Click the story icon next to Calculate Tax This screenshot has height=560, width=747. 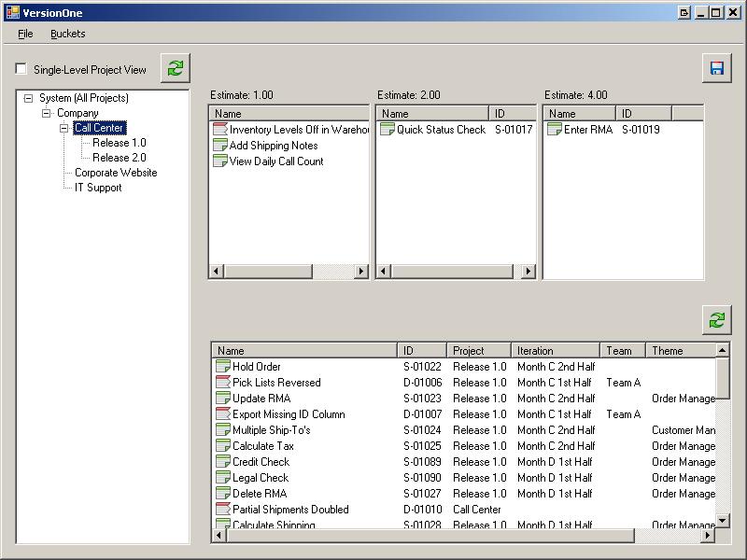[x=223, y=445]
